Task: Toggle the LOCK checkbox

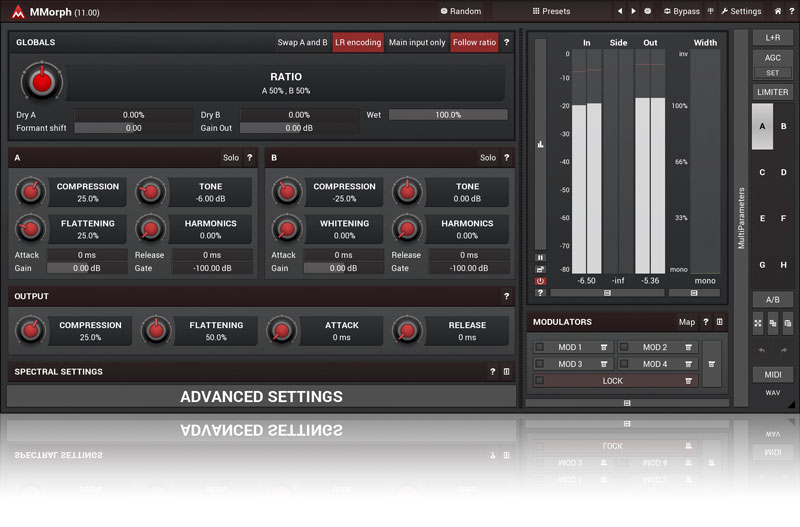Action: 540,381
